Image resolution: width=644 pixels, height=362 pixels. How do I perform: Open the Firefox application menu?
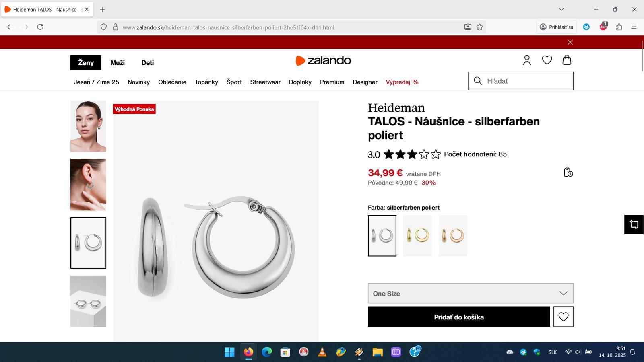tap(634, 27)
